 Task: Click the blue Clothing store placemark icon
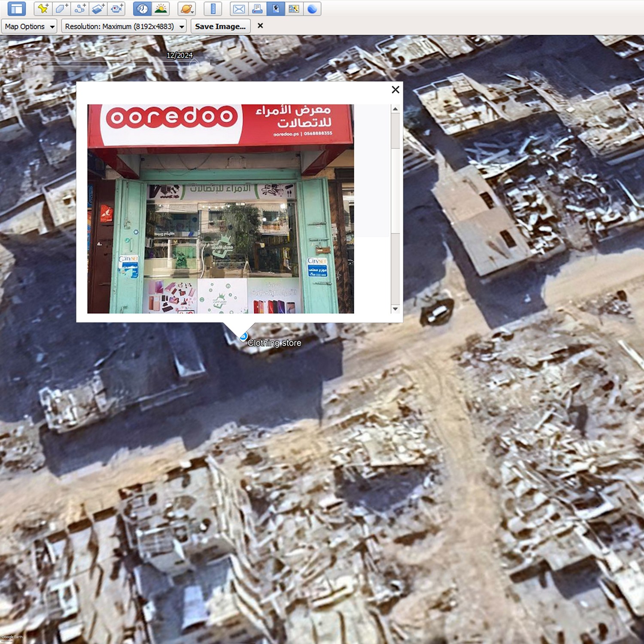point(243,337)
